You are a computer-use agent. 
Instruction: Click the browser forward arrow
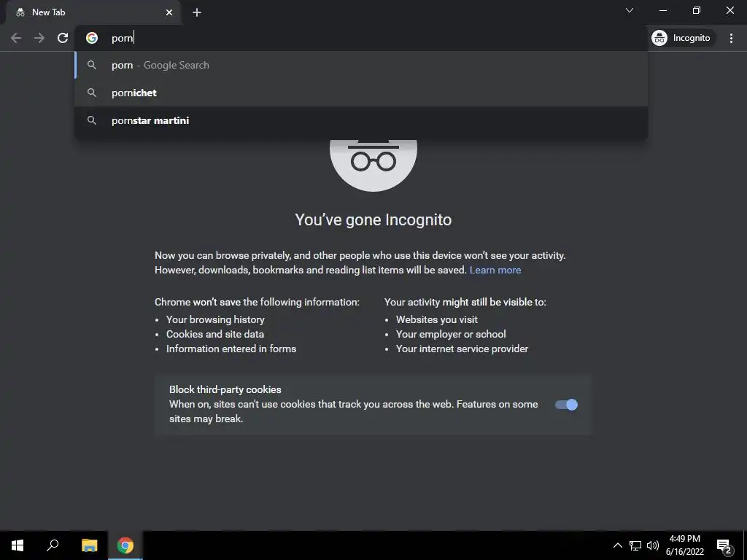pos(39,38)
